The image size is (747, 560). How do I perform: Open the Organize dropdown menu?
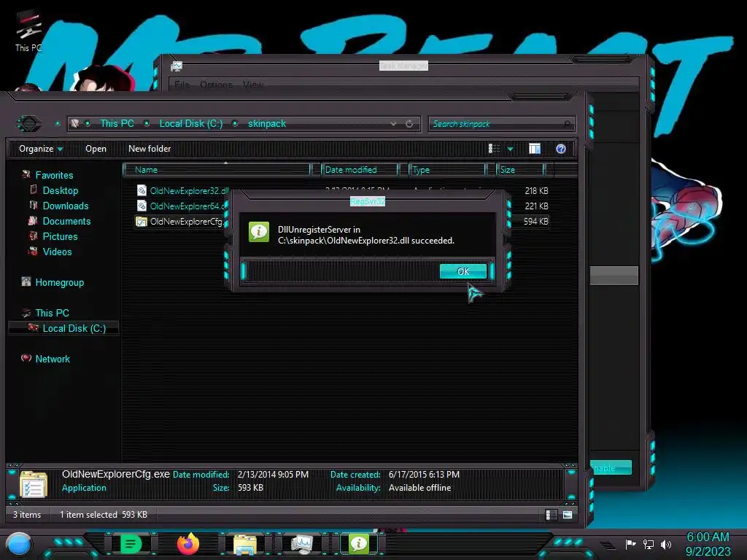[x=41, y=149]
